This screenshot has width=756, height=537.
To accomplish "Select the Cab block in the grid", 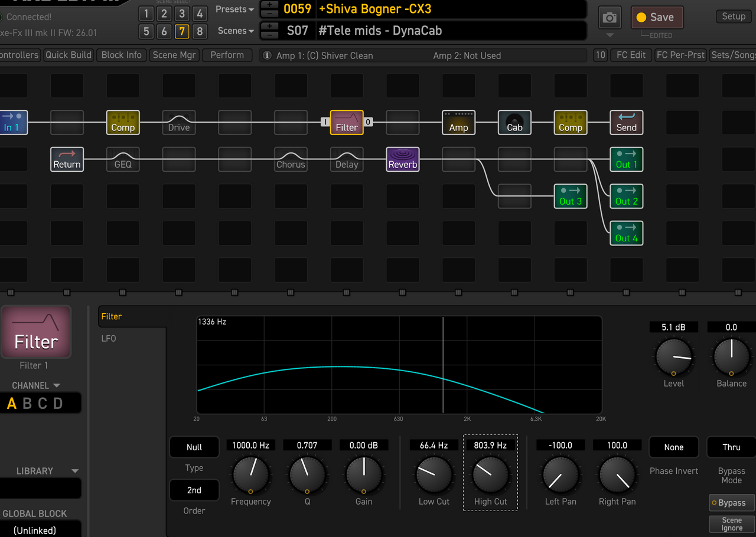I will coord(514,123).
